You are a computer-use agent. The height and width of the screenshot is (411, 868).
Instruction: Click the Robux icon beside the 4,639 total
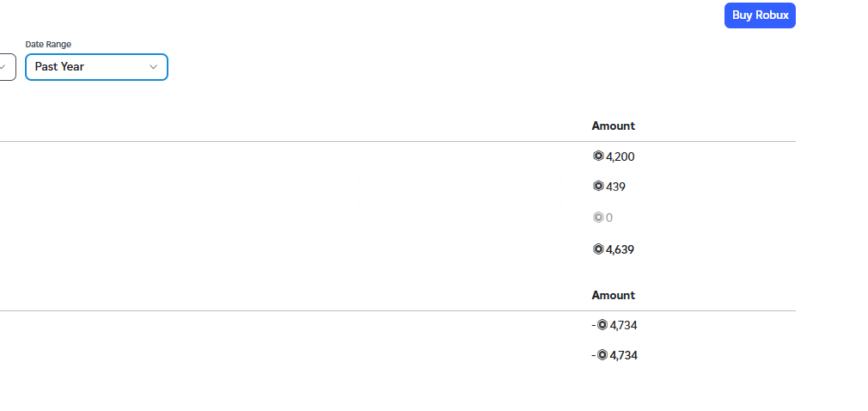click(598, 249)
